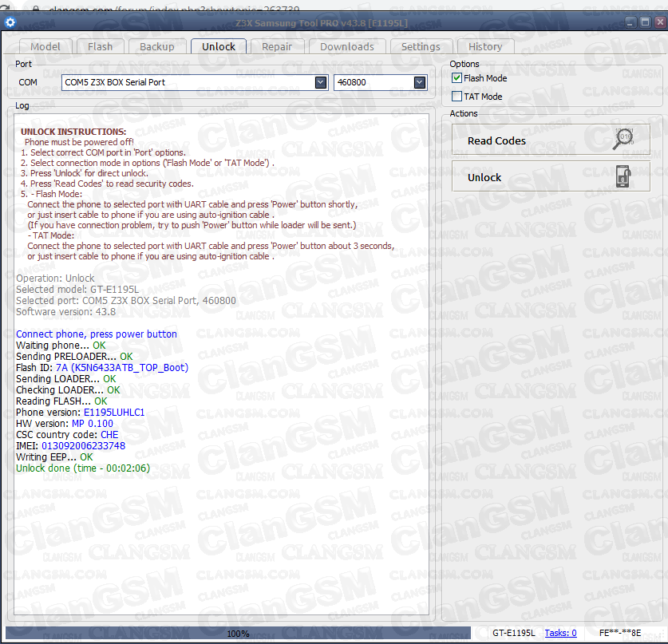Screen dimensions: 668x644
Task: Enable the Flash Mode checkbox
Action: pyautogui.click(x=457, y=78)
